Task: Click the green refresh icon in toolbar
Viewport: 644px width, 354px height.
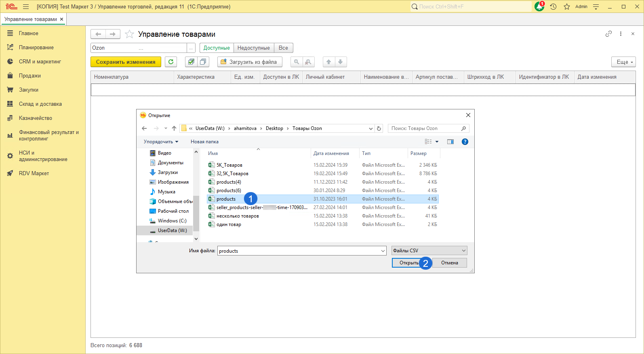Action: point(171,62)
